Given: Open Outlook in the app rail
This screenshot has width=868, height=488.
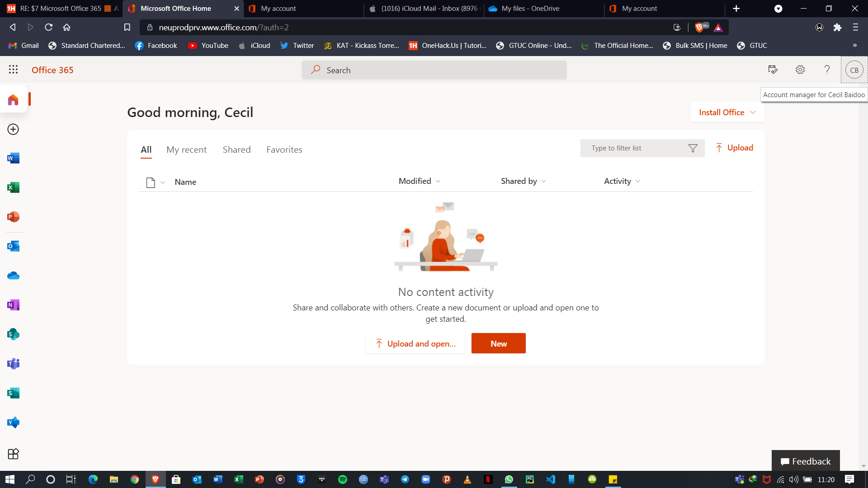Looking at the screenshot, I should 13,246.
